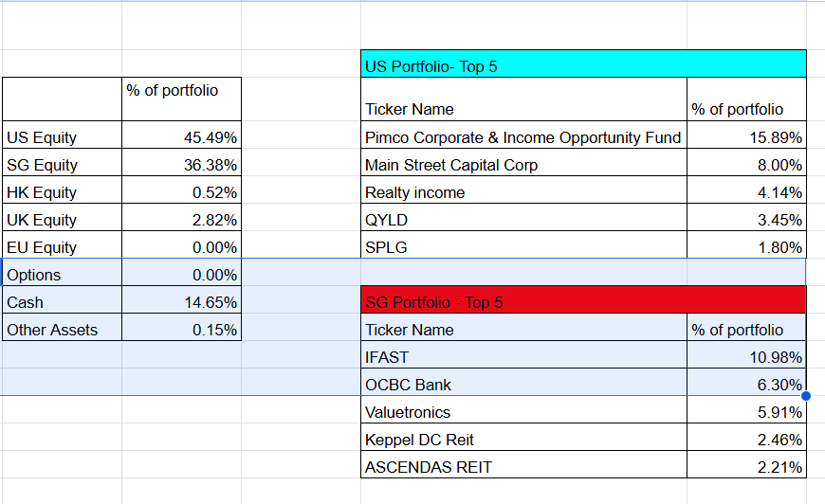Select the SPLG 1.80% cell
This screenshot has width=825, height=504.
[x=746, y=247]
